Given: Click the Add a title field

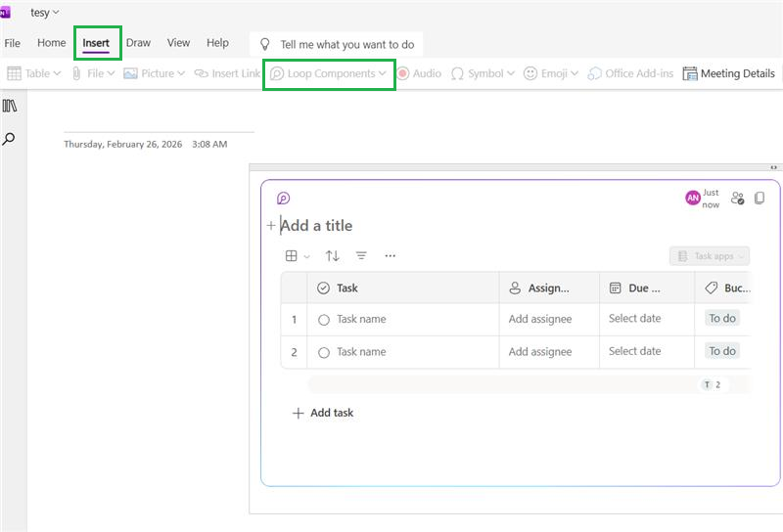Looking at the screenshot, I should 316,226.
